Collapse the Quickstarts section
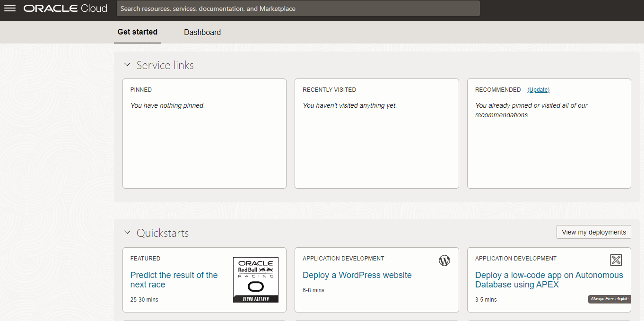The height and width of the screenshot is (321, 644). pyautogui.click(x=127, y=232)
